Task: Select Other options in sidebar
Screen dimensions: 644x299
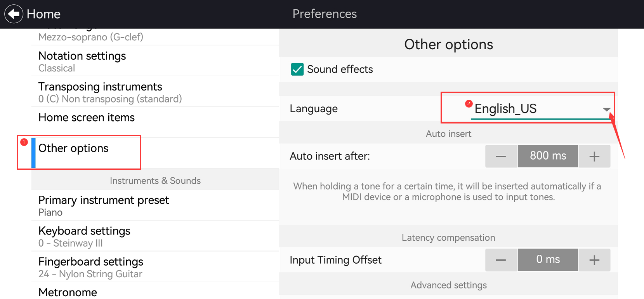Action: click(x=74, y=148)
